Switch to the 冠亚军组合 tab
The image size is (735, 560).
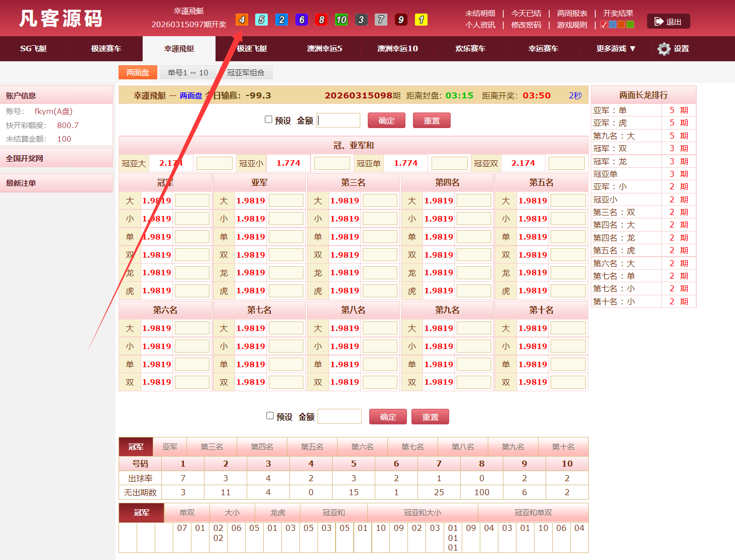click(x=247, y=72)
